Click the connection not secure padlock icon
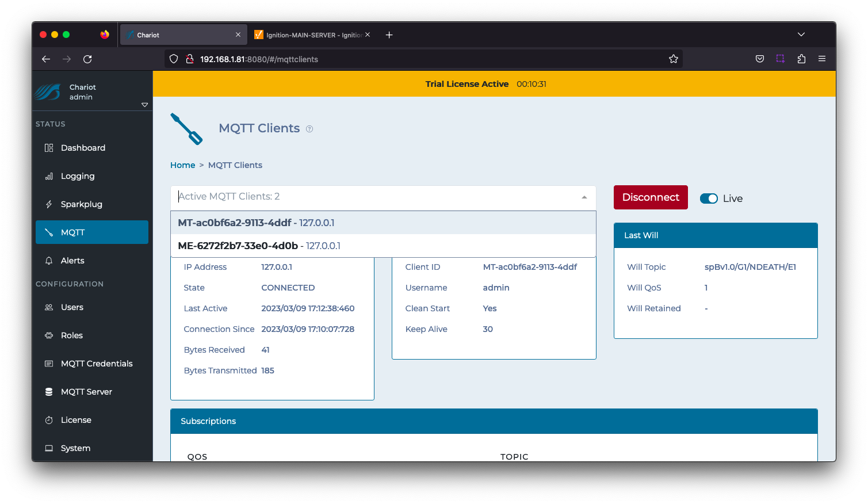 (189, 59)
